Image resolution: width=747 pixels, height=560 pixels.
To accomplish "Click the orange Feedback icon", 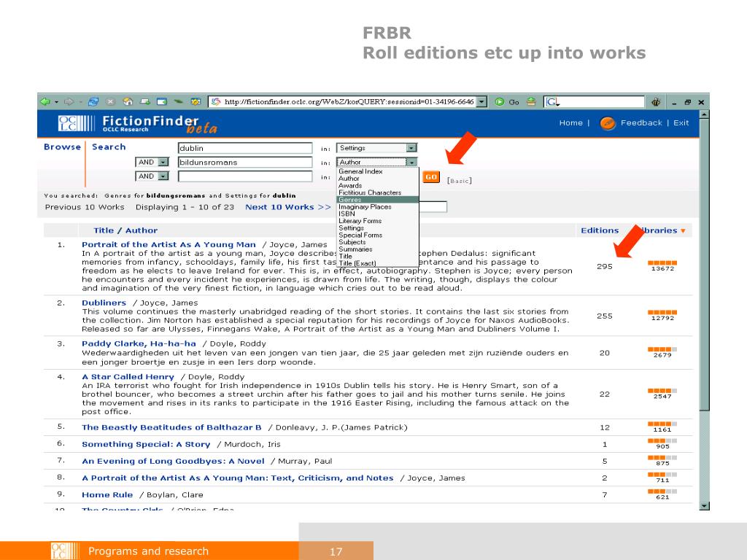I will click(x=608, y=123).
